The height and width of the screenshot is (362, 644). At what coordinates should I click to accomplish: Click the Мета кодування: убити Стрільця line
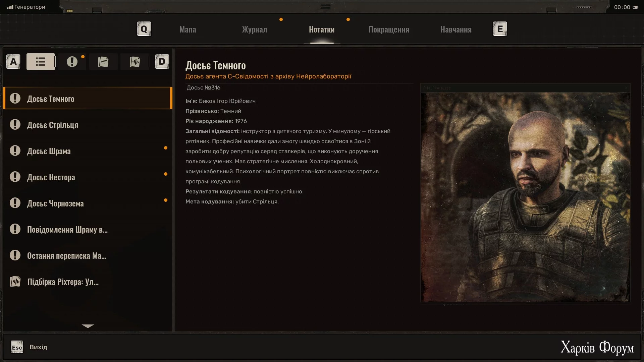click(x=232, y=201)
